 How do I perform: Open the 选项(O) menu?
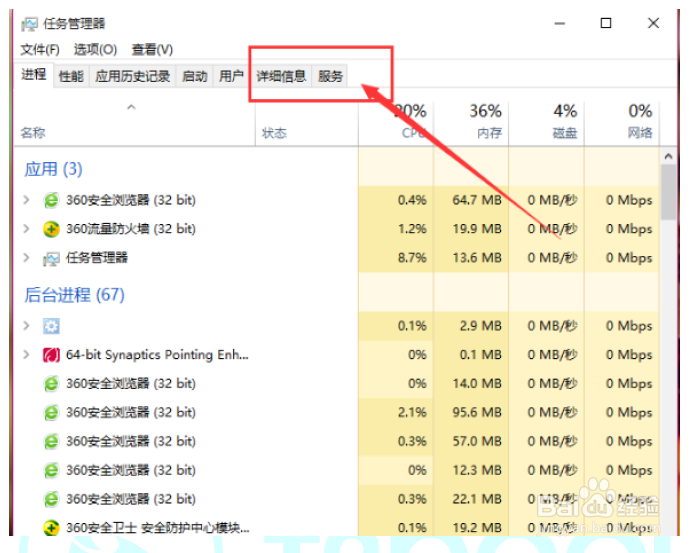pos(95,49)
